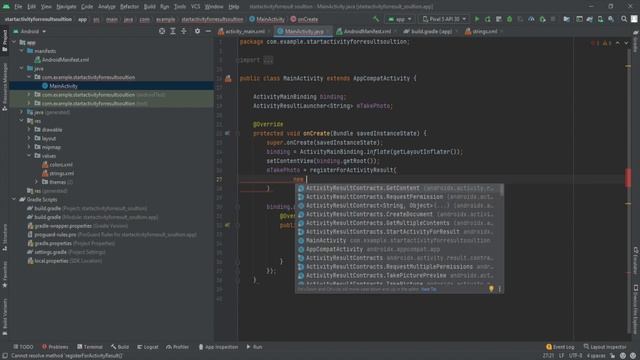Click the Collapse All icon in Project panel
The width and height of the screenshot is (640, 360).
coord(184,31)
